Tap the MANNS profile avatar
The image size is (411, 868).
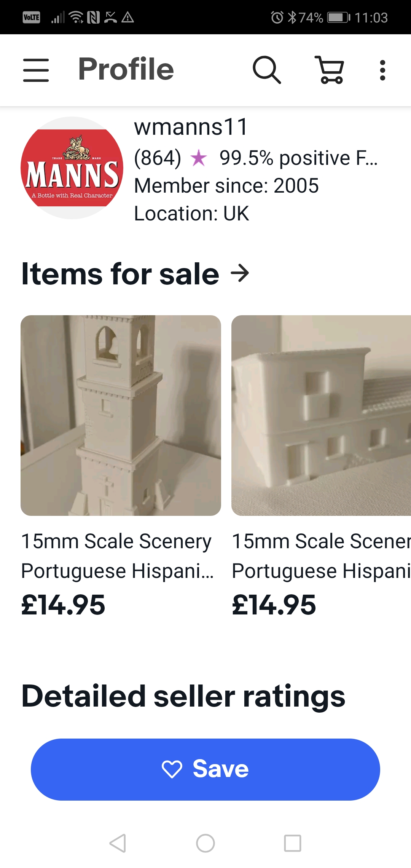click(72, 168)
